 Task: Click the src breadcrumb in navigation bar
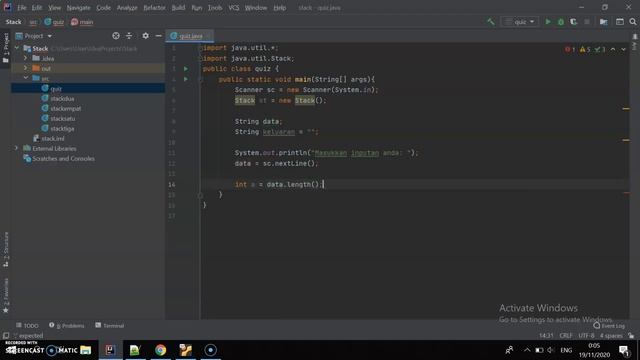[x=33, y=22]
